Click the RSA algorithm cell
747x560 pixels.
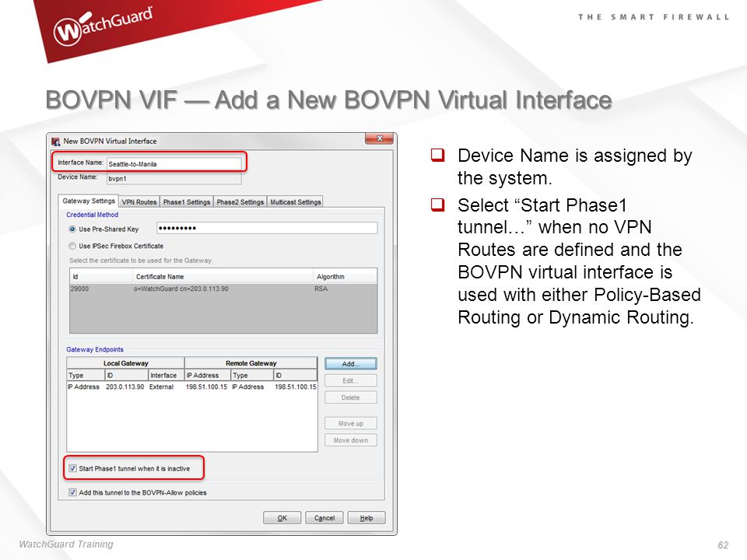pos(321,289)
